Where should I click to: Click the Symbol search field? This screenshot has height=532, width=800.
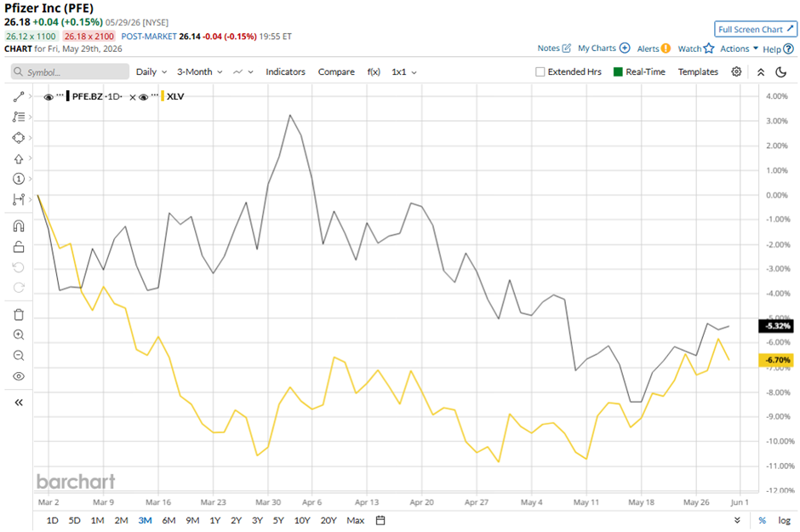[x=71, y=72]
